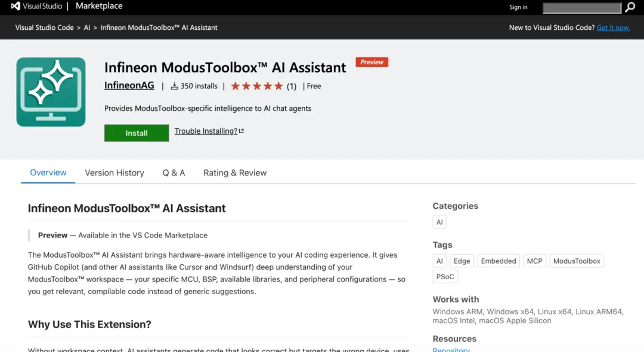This screenshot has height=352, width=644.
Task: Select the Rating & Review tab
Action: tap(235, 173)
